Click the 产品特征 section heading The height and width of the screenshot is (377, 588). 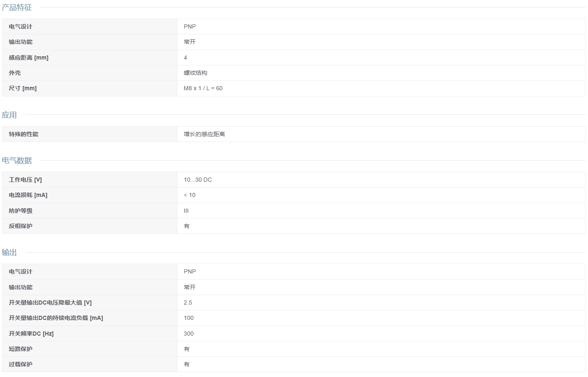[x=17, y=7]
